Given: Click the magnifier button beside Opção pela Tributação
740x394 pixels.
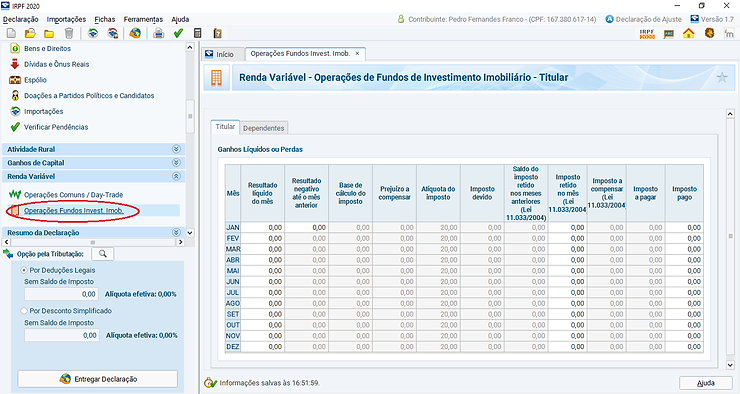Looking at the screenshot, I should tap(102, 254).
